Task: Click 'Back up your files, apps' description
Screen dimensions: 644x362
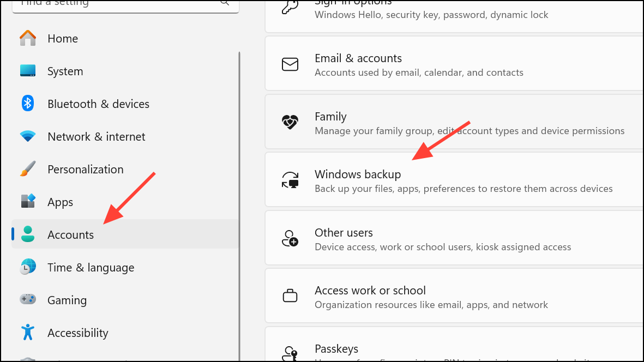Action: click(464, 189)
